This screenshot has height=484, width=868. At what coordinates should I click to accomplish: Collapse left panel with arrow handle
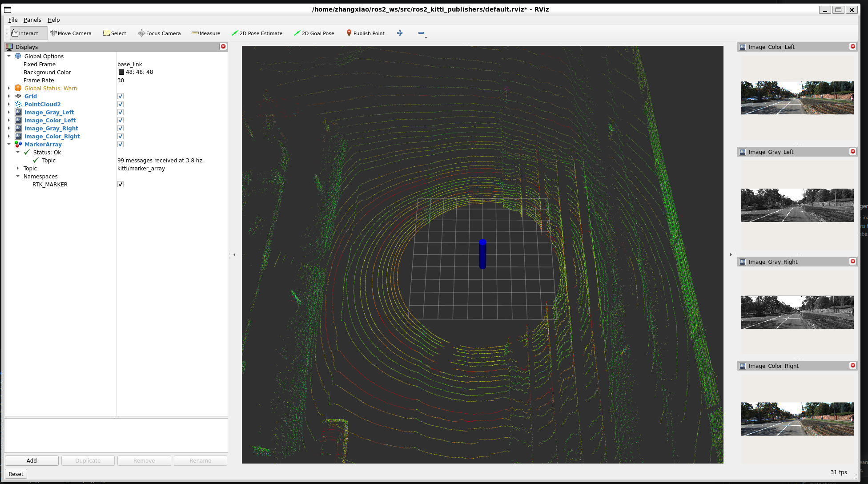pos(234,254)
